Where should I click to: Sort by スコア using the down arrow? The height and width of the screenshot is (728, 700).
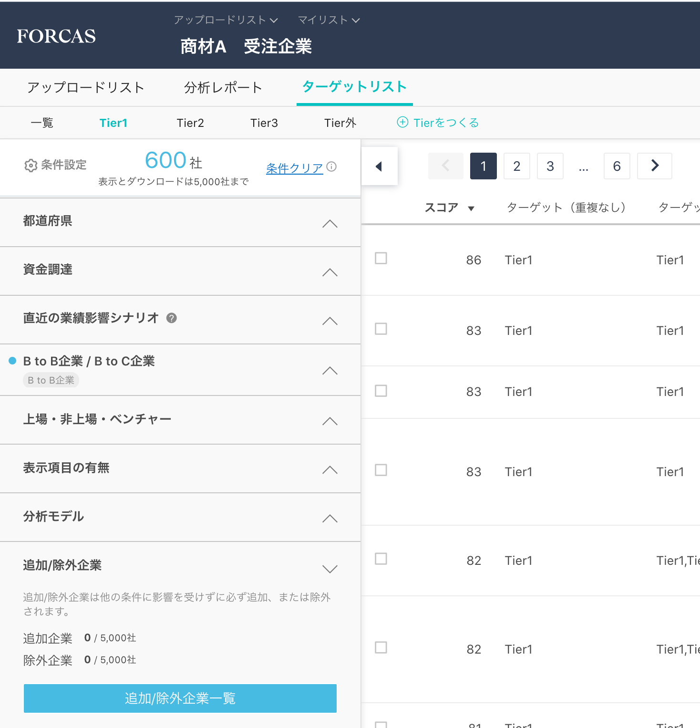tap(471, 208)
